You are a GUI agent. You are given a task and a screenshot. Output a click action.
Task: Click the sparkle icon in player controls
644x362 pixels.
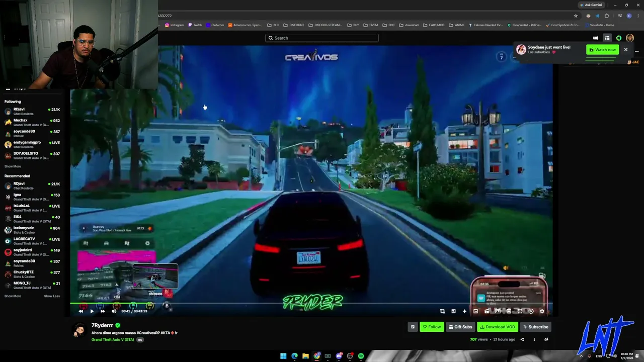[x=464, y=311]
